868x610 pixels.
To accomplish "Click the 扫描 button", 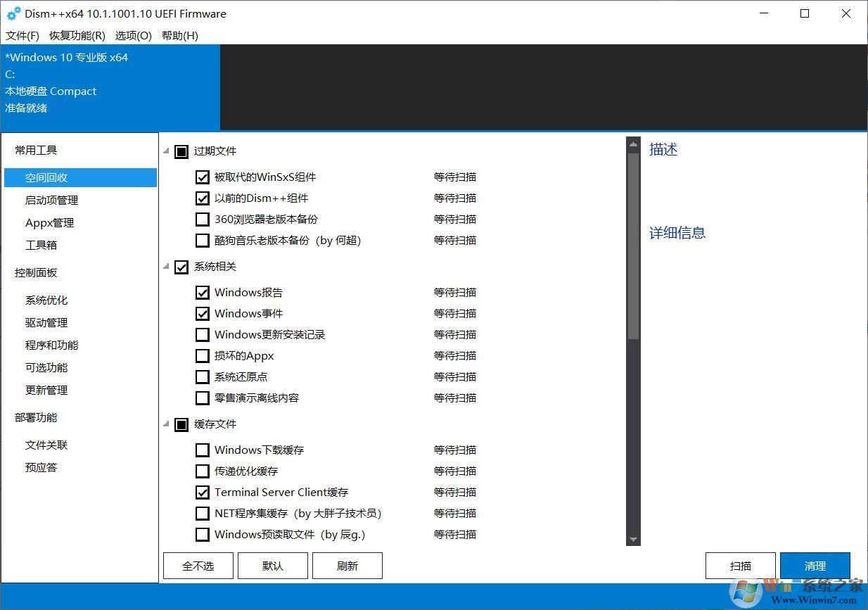I will [740, 565].
